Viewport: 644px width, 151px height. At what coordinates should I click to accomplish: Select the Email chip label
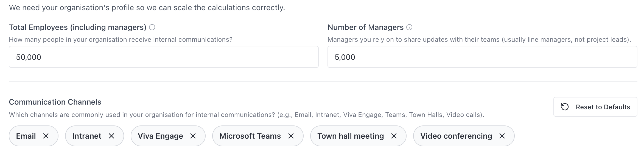pyautogui.click(x=26, y=136)
